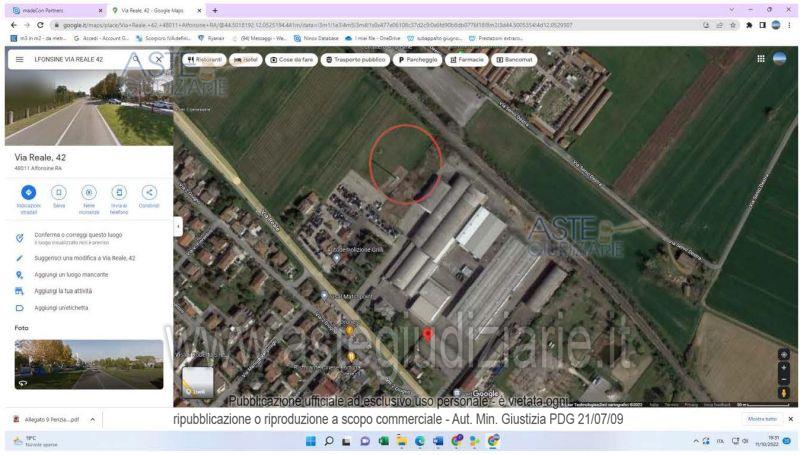800x455 pixels.
Task: Open the street view photo thumbnail
Action: (x=88, y=364)
